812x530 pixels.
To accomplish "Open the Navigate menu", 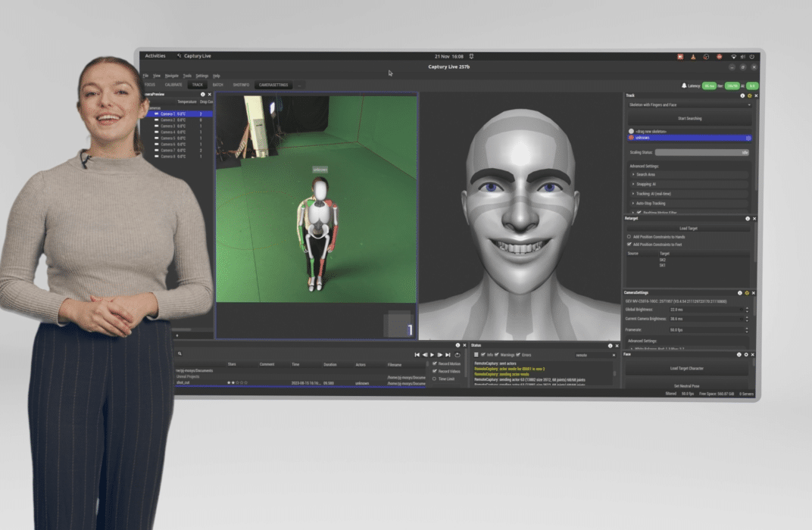I will click(171, 76).
